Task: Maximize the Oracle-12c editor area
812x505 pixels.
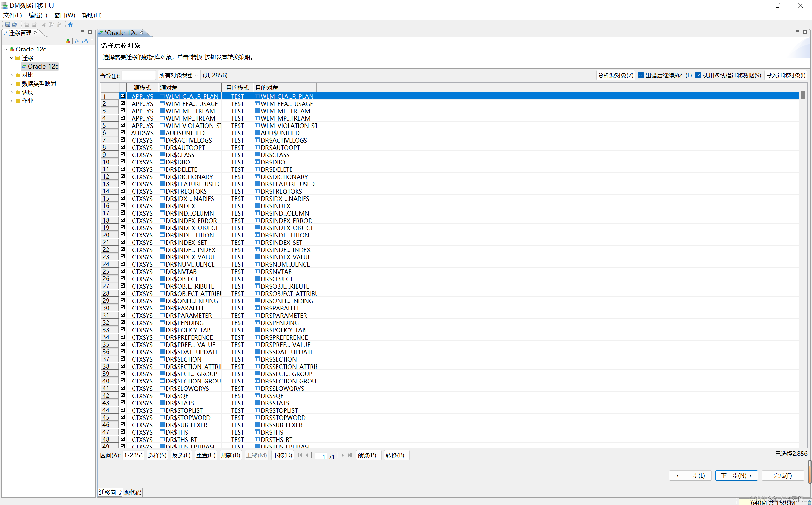Action: (x=805, y=32)
